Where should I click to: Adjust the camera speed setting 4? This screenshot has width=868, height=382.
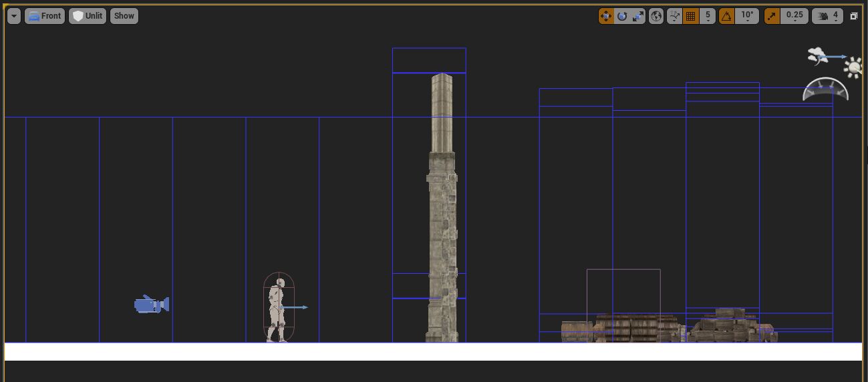click(x=827, y=16)
